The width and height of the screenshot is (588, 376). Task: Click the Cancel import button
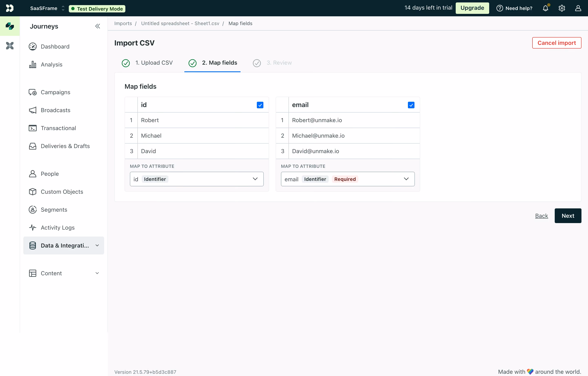point(557,43)
